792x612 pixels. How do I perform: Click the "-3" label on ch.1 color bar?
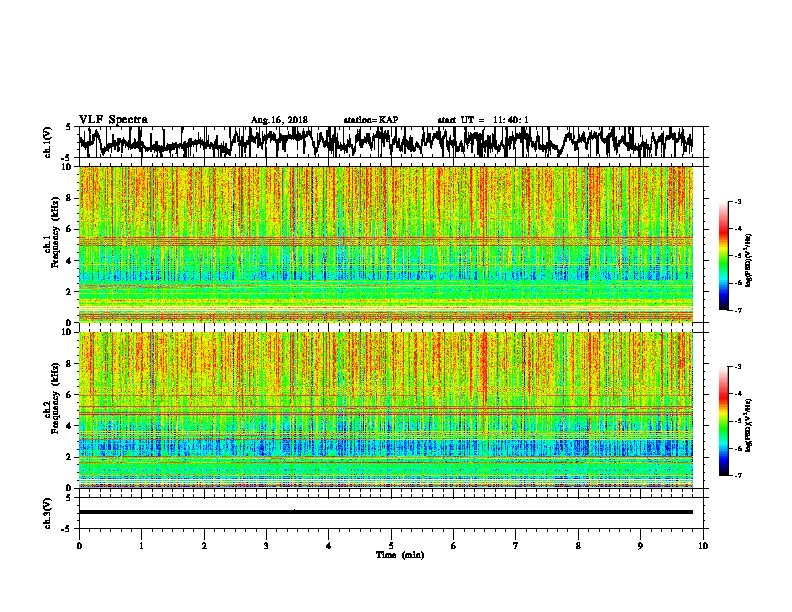(737, 201)
